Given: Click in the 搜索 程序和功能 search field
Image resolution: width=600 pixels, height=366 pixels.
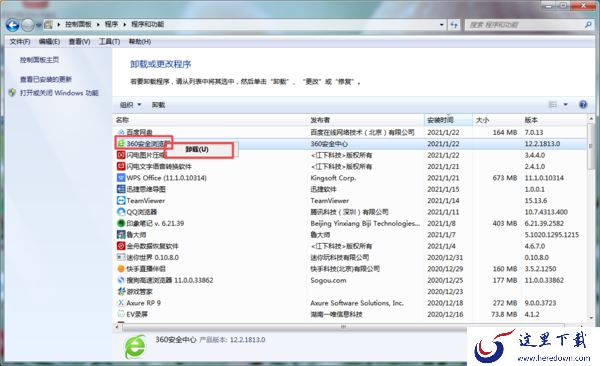Looking at the screenshot, I should [525, 25].
